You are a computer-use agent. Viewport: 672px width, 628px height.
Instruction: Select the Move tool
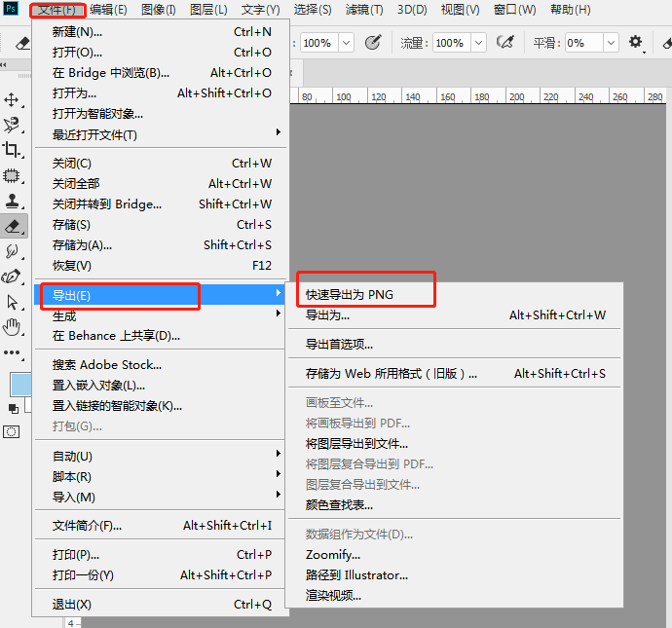click(x=12, y=100)
